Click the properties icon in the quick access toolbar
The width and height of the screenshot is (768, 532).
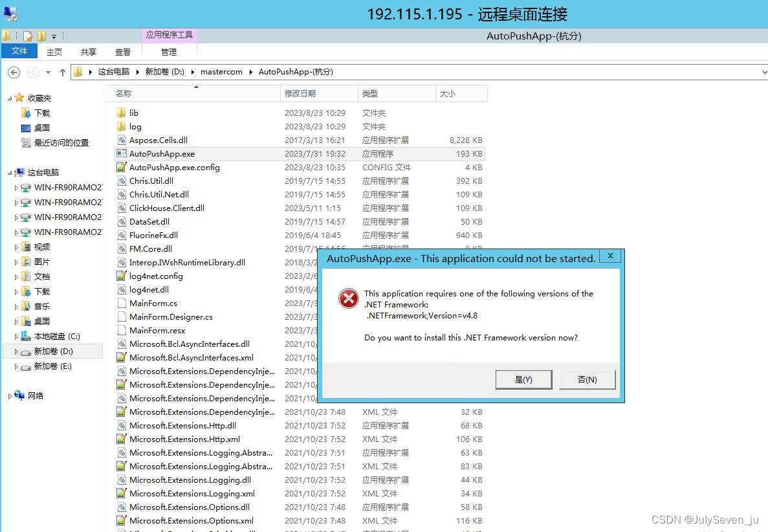(x=28, y=36)
